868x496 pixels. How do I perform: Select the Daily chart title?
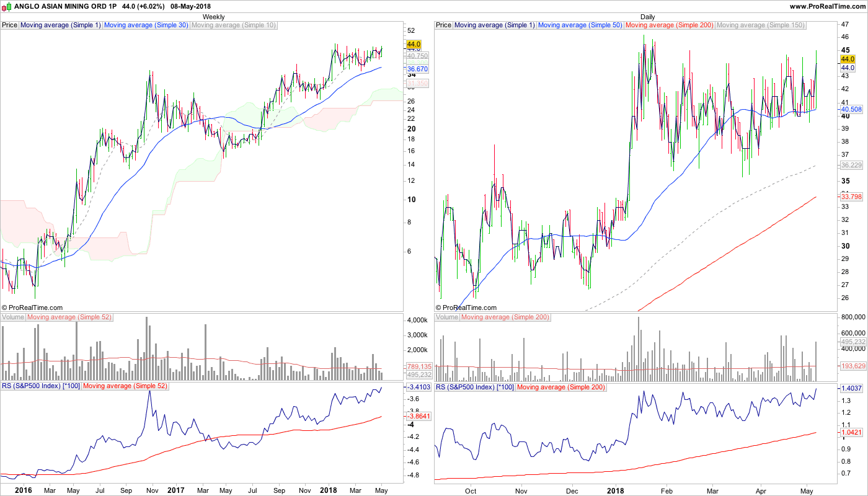[x=648, y=17]
